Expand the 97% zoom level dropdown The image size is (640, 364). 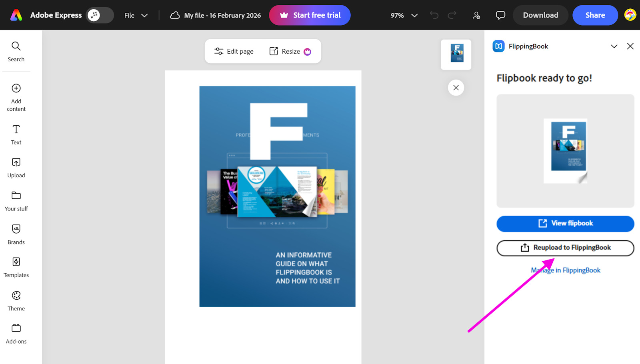[x=404, y=15]
